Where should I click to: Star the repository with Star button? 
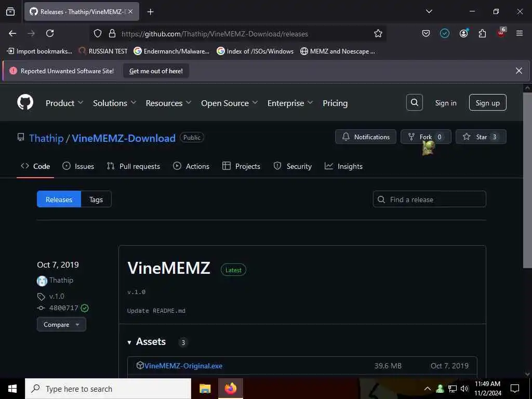[x=481, y=137]
